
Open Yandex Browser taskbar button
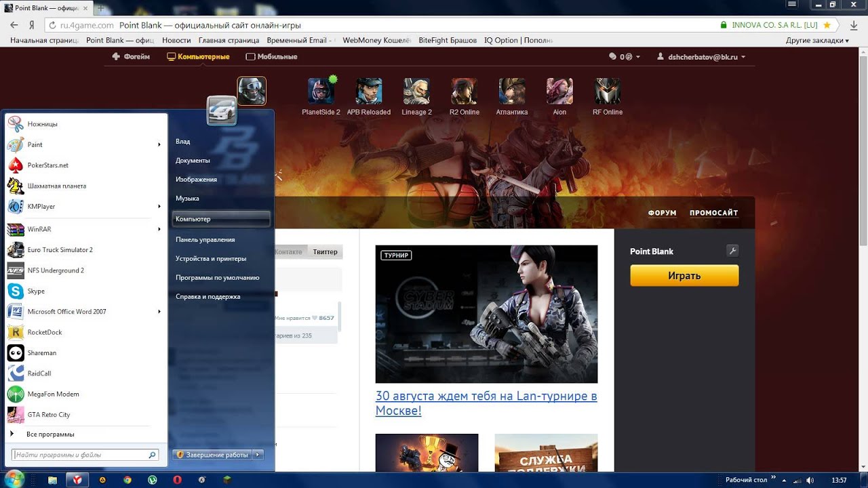(x=77, y=480)
